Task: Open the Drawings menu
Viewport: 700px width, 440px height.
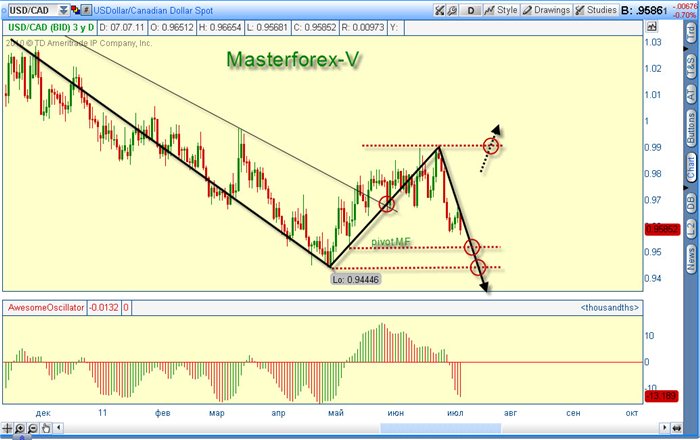Action: (546, 10)
